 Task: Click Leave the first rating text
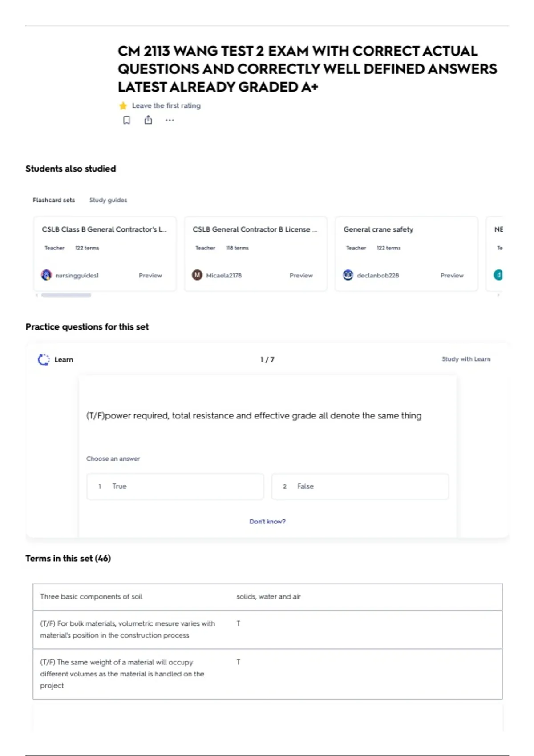(x=166, y=106)
